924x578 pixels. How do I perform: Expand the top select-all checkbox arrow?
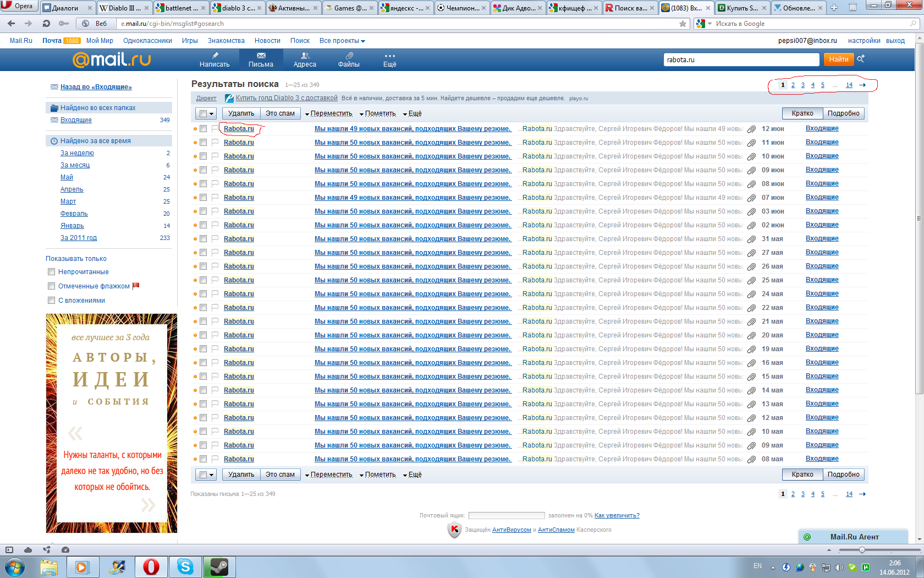[212, 113]
